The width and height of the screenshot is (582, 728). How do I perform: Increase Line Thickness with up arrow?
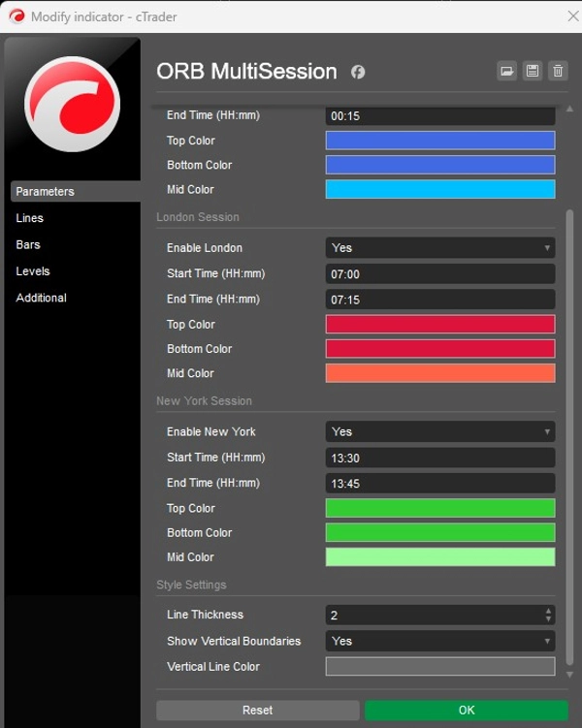549,611
